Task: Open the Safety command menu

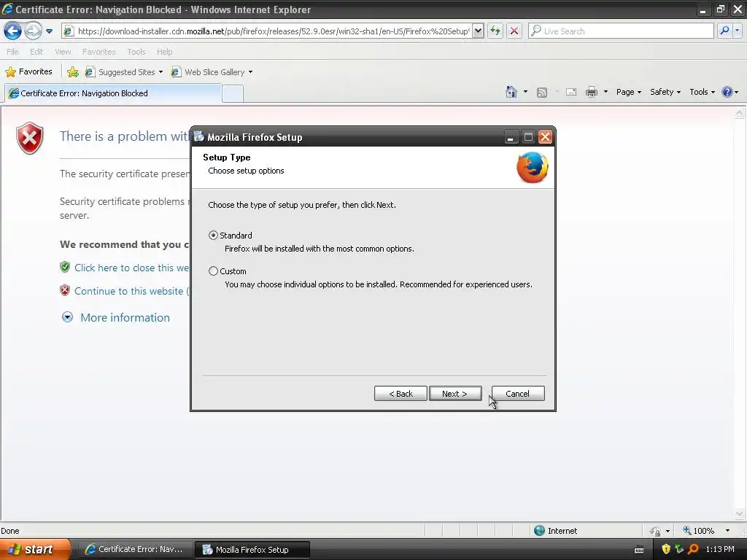Action: coord(665,92)
